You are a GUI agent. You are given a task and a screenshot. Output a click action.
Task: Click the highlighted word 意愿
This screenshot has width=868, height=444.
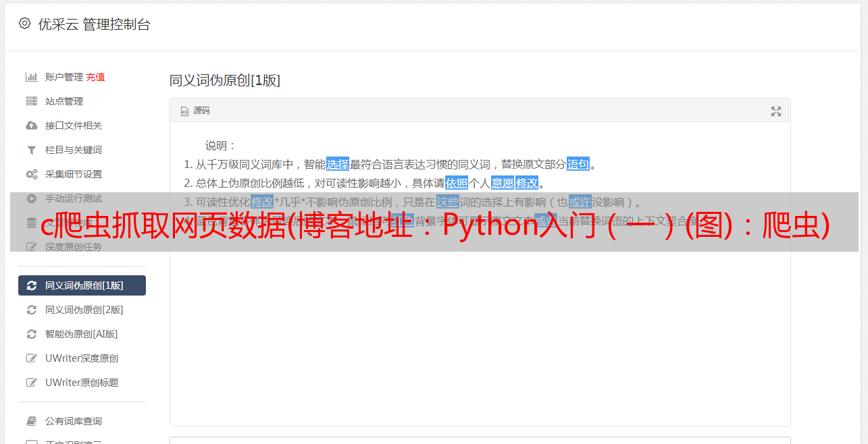[x=502, y=183]
